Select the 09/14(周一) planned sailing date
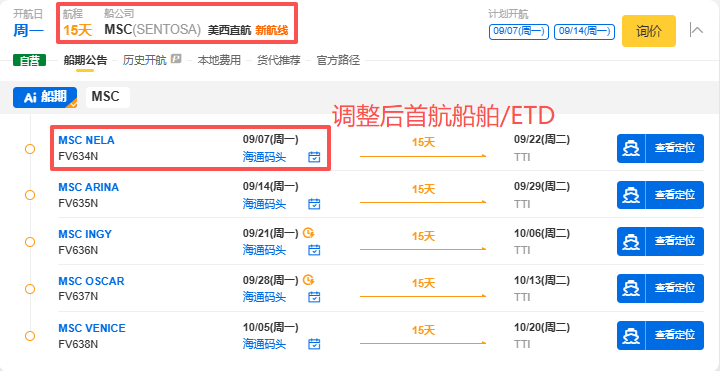The image size is (720, 371). 585,32
